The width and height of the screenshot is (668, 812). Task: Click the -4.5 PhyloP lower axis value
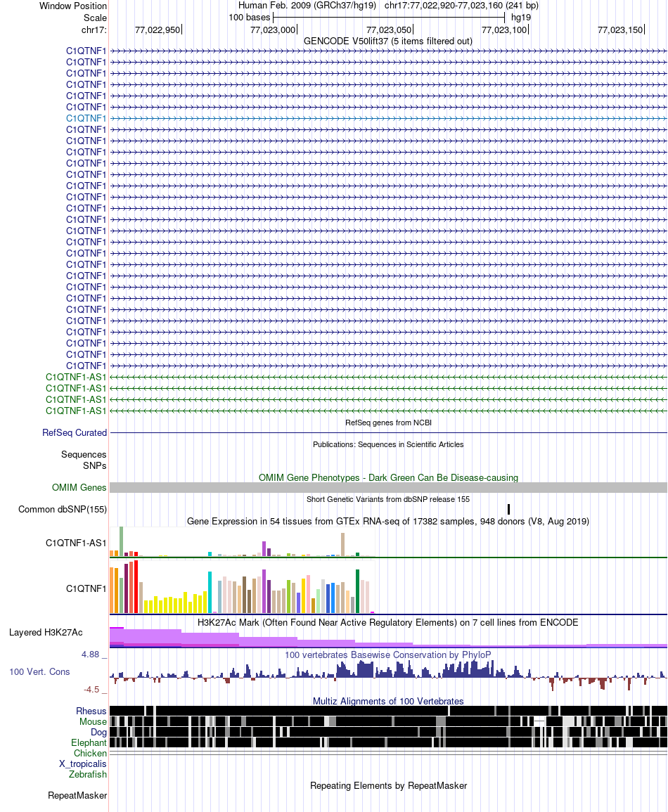point(91,690)
